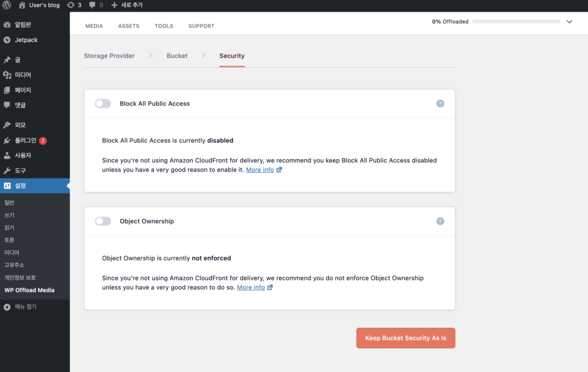588x372 pixels.
Task: Click the 페이지 pages icon
Action: [x=7, y=90]
